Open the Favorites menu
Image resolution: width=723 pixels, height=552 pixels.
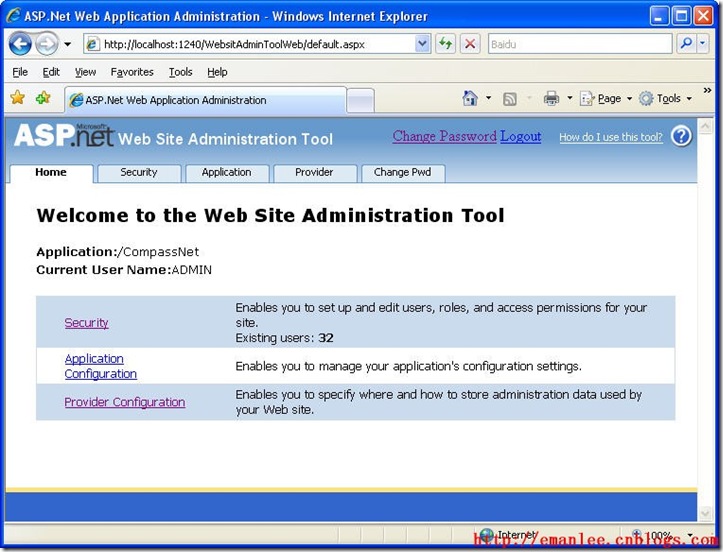132,72
